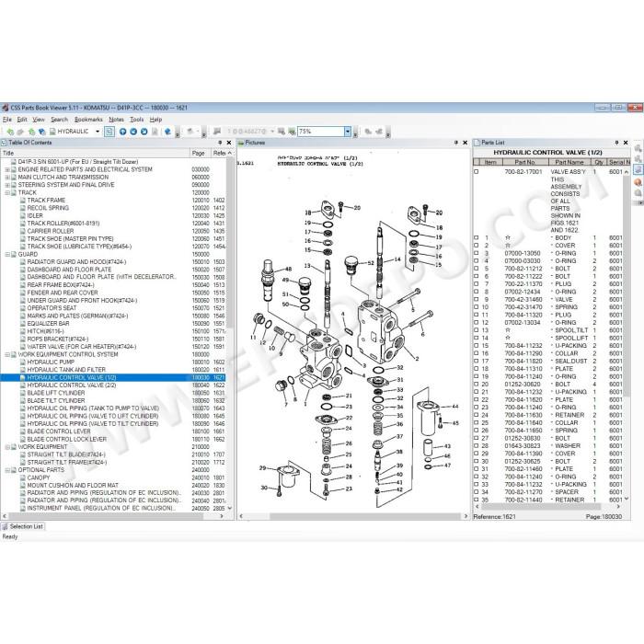Click the blue book toolbar icon left of HYDRAULIC
The width and height of the screenshot is (644, 644).
tap(41, 132)
